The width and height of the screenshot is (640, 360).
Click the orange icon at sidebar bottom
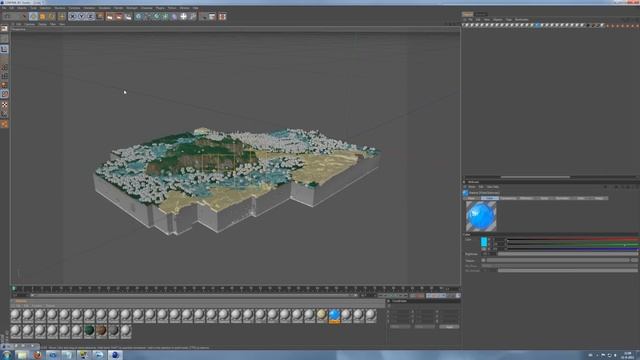4,124
